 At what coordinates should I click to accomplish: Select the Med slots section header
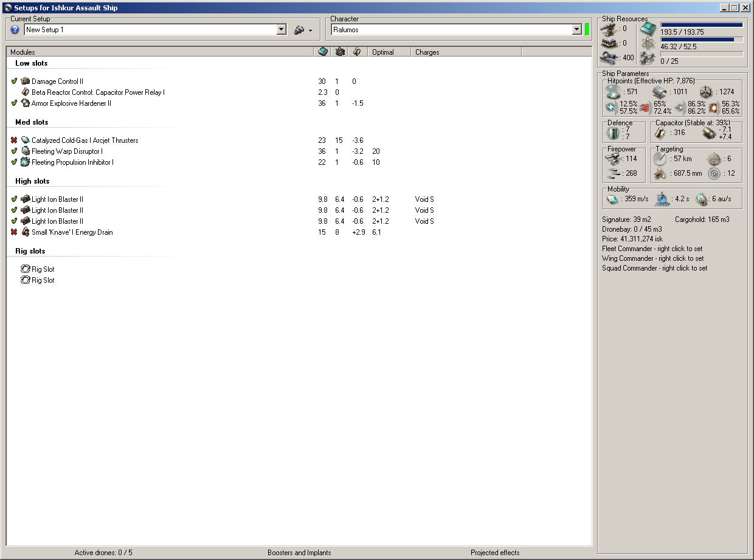click(32, 122)
